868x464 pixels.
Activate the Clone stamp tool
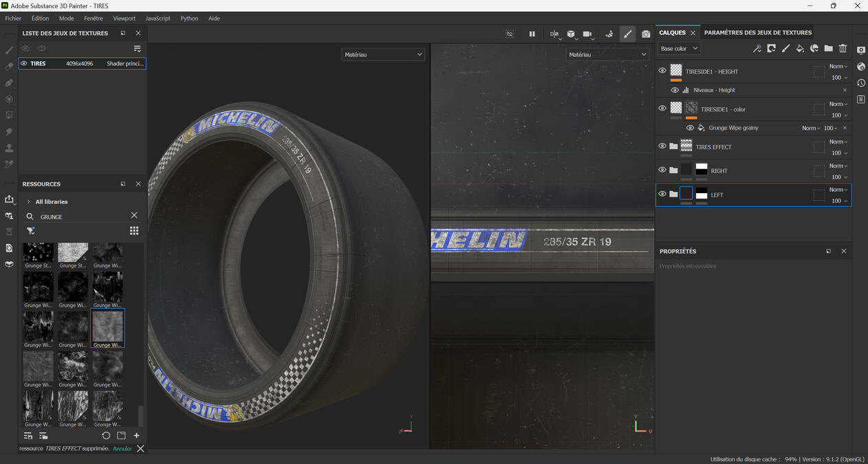(8, 148)
